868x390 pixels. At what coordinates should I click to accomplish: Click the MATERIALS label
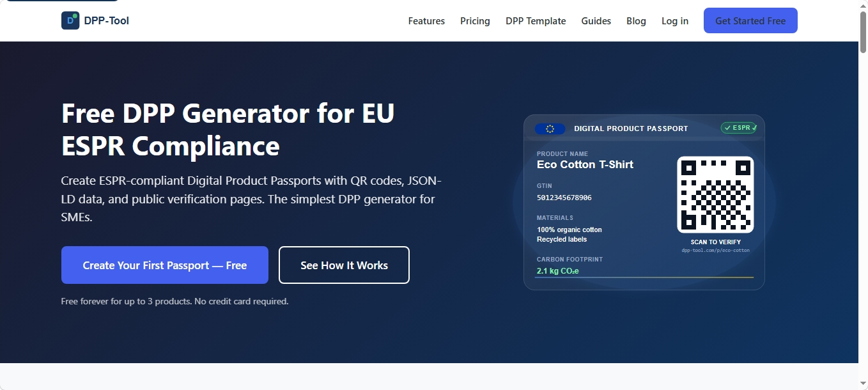point(555,218)
